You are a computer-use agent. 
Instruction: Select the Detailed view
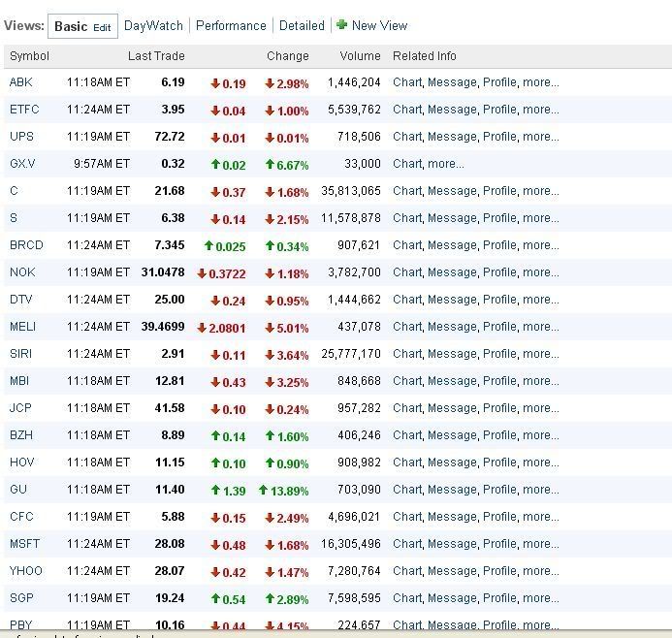[302, 25]
